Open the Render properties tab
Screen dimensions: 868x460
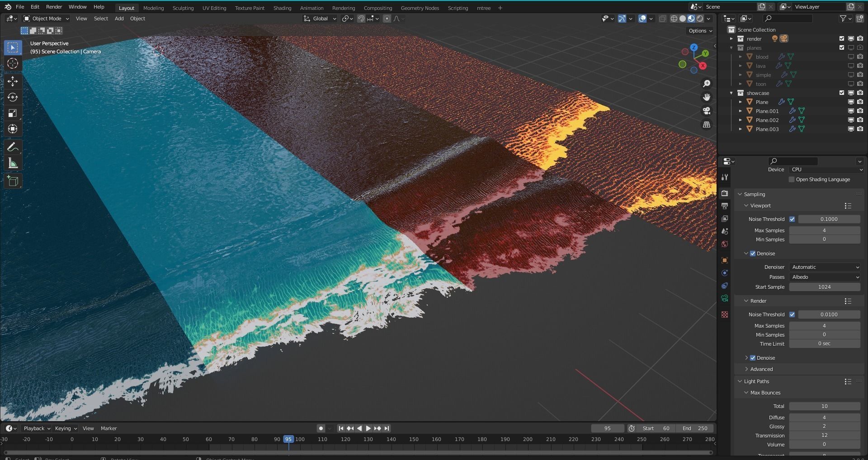(725, 193)
